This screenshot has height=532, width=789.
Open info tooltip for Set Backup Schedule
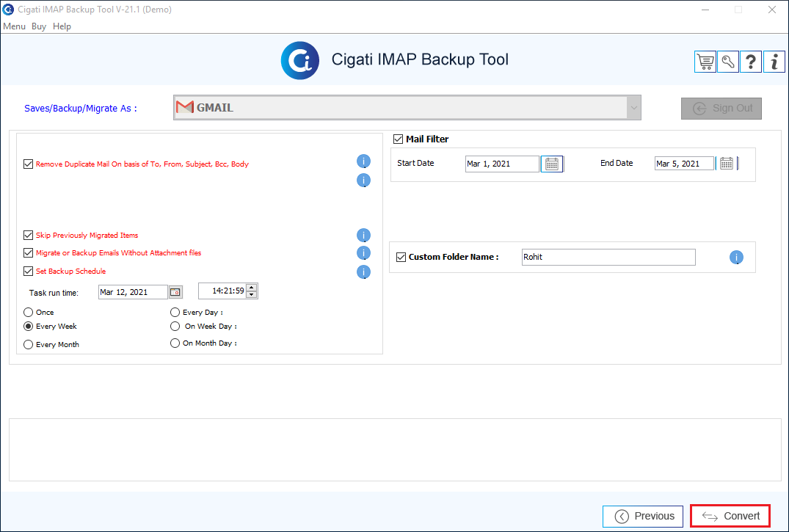[363, 272]
